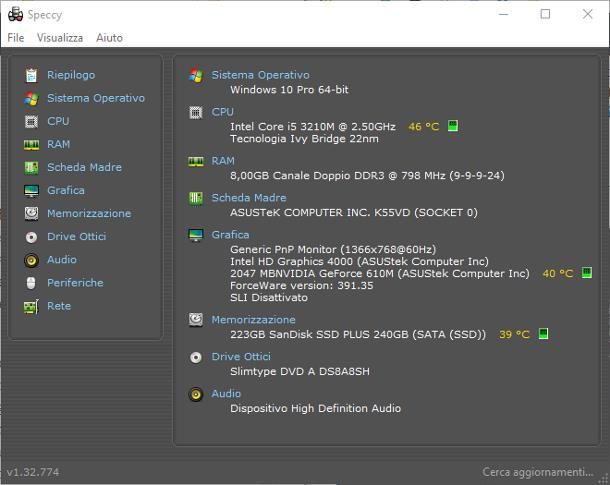610x485 pixels.
Task: Click the Audio speaker icon in sidebar
Action: coord(31,260)
